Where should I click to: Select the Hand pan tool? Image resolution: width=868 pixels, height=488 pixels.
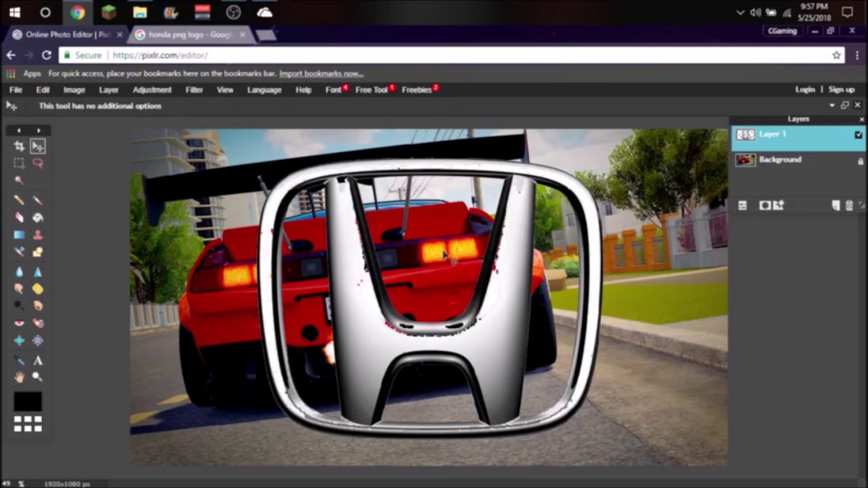tap(19, 378)
